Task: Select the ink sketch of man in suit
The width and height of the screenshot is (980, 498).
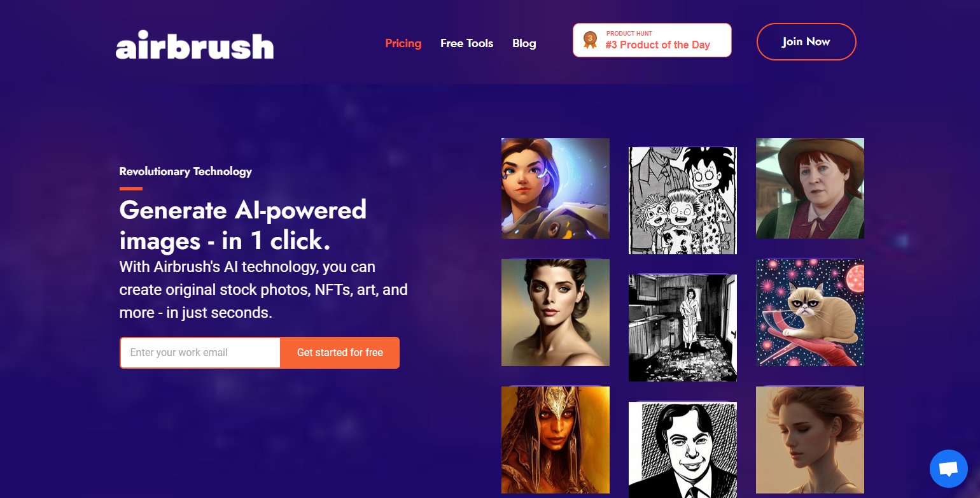Action: (x=683, y=450)
